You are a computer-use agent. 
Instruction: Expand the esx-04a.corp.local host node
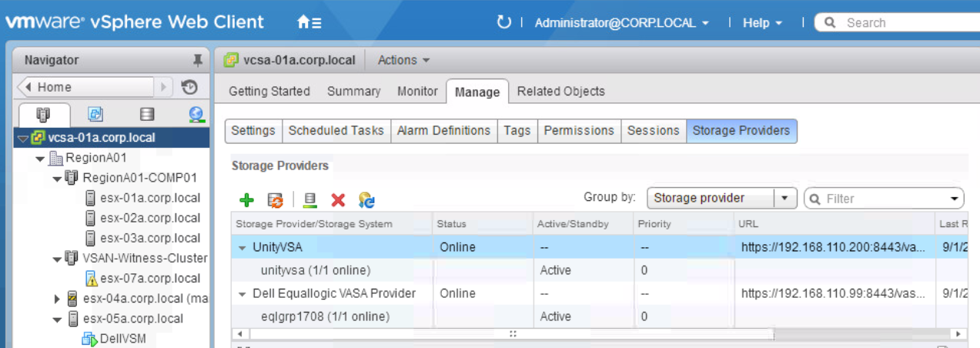(58, 299)
